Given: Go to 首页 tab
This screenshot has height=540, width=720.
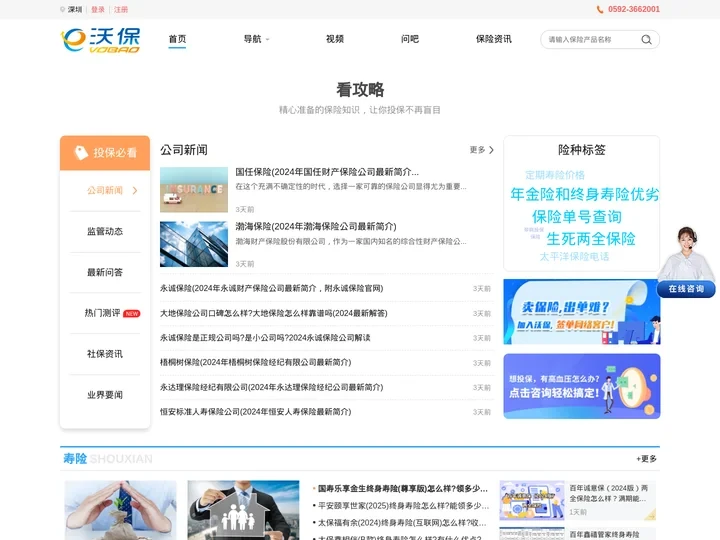Looking at the screenshot, I should (177, 39).
